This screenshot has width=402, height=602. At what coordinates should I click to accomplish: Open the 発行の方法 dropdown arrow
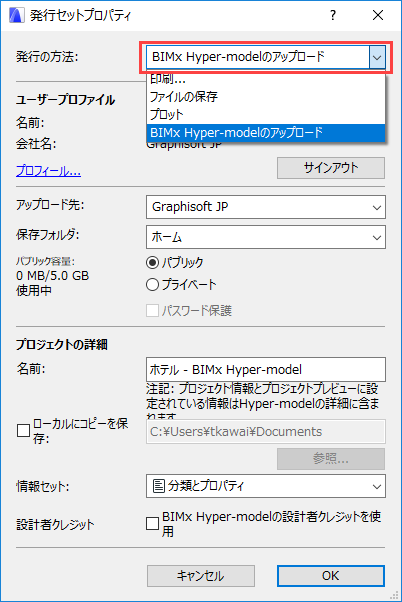377,57
